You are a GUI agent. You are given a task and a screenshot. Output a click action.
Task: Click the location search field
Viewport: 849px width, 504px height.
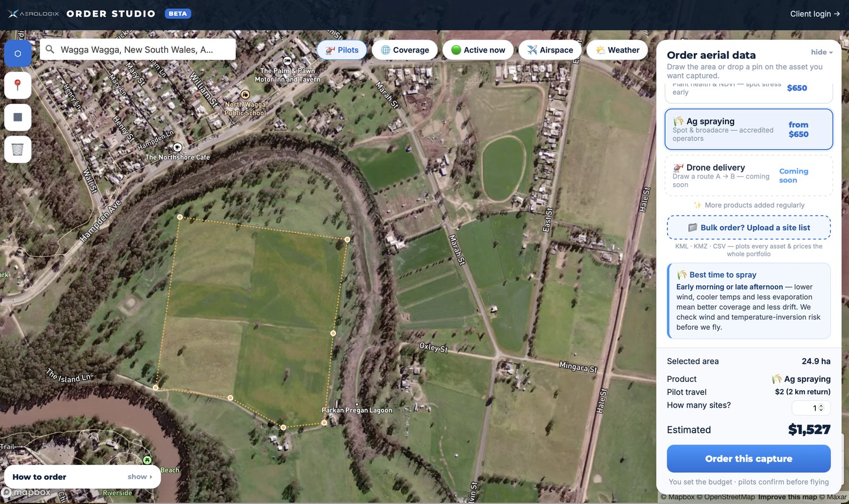138,49
